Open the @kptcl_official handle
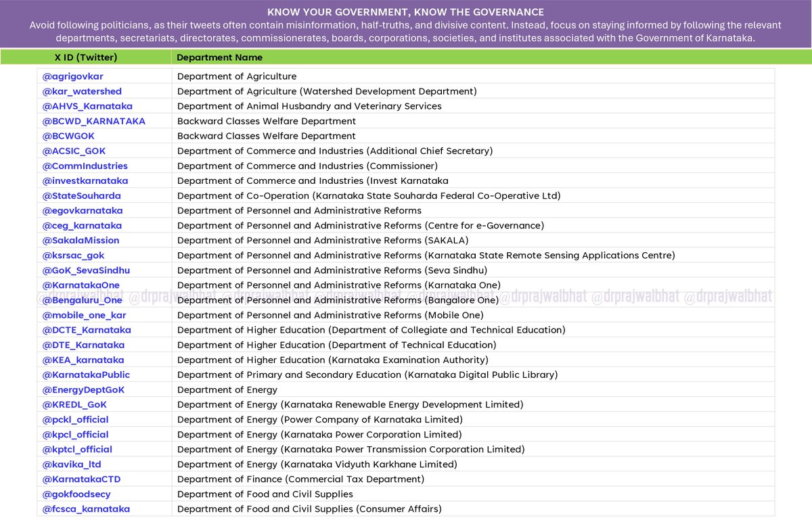 point(77,449)
